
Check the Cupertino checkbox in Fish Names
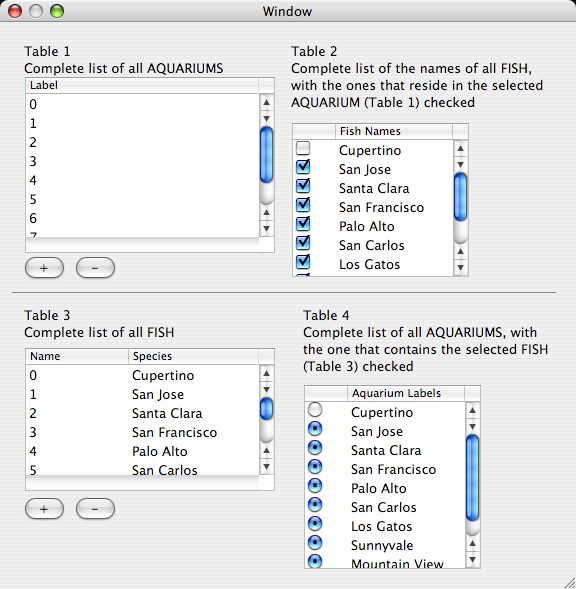[x=303, y=148]
